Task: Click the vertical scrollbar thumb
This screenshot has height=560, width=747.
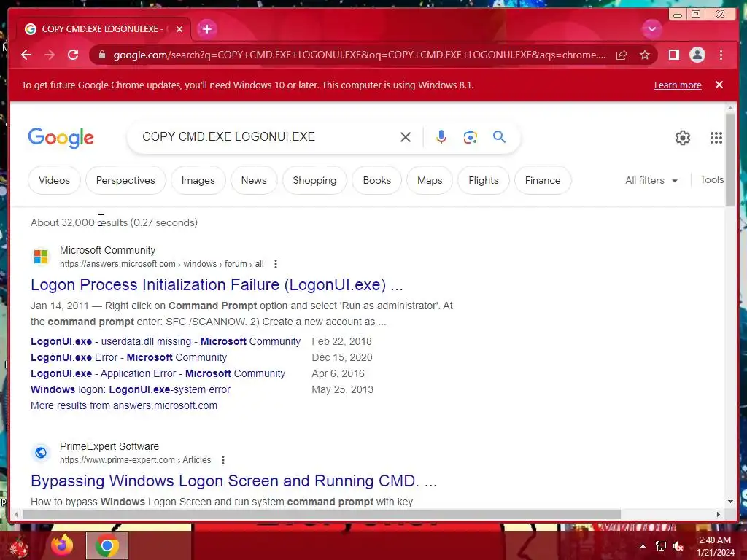Action: click(x=730, y=160)
